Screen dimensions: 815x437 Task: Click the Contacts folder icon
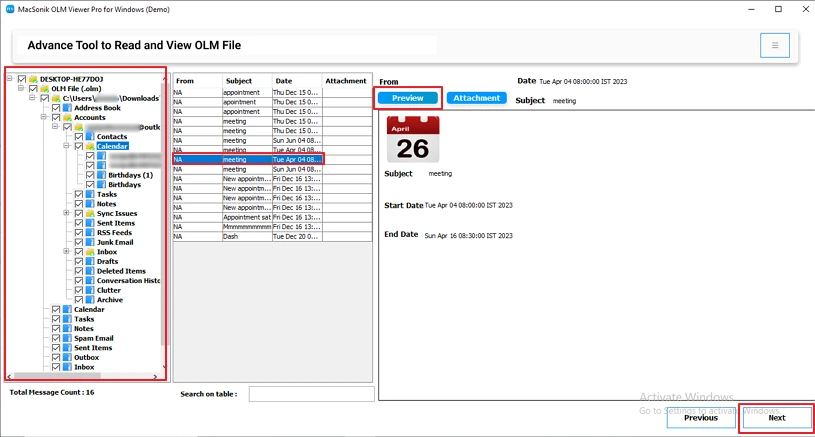[90, 137]
